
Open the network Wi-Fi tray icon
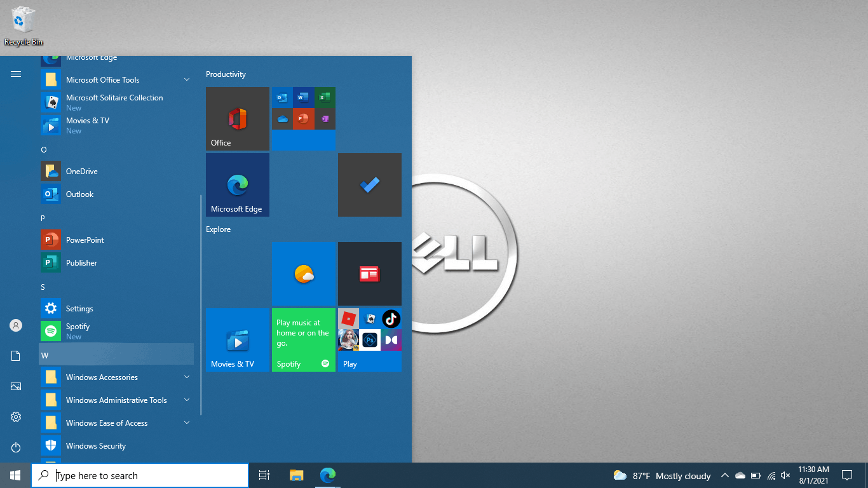click(x=771, y=475)
